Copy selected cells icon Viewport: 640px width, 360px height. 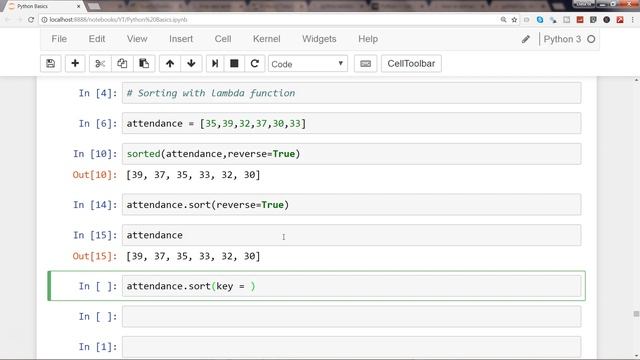pos(122,64)
